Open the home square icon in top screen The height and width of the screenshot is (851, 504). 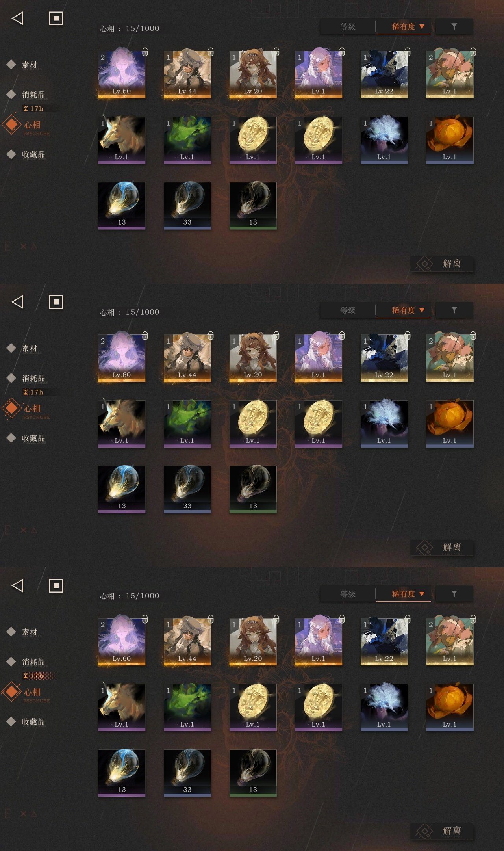click(56, 18)
